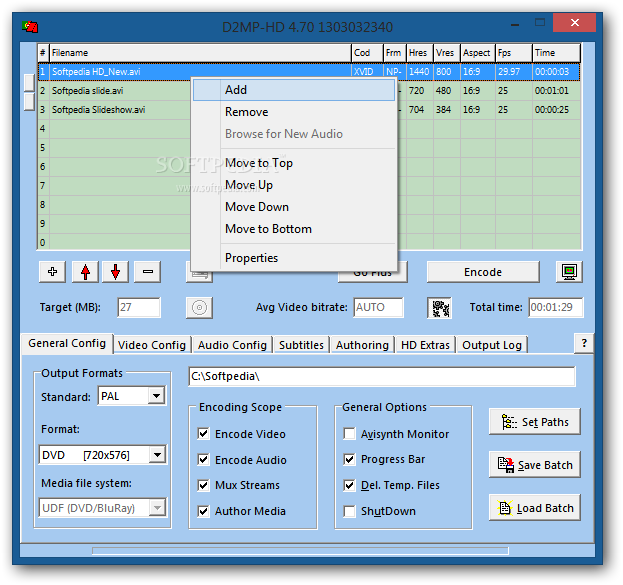Click the monitor preview icon button
The image size is (623, 585).
(569, 272)
